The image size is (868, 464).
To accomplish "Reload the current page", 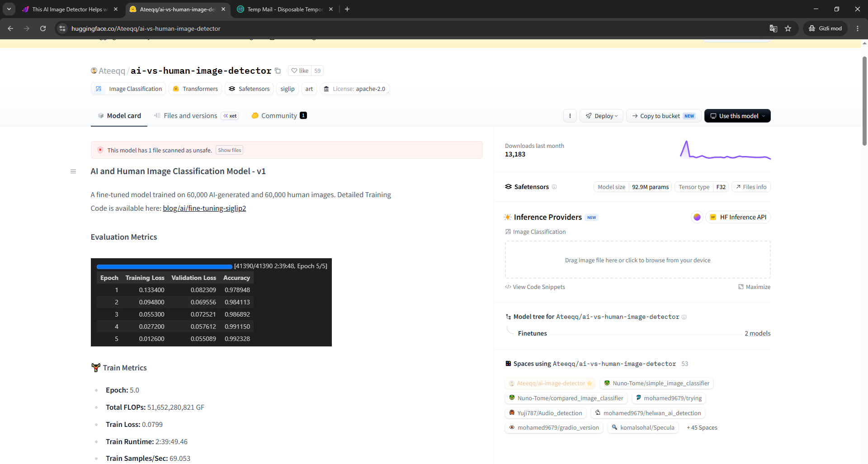I will click(43, 28).
